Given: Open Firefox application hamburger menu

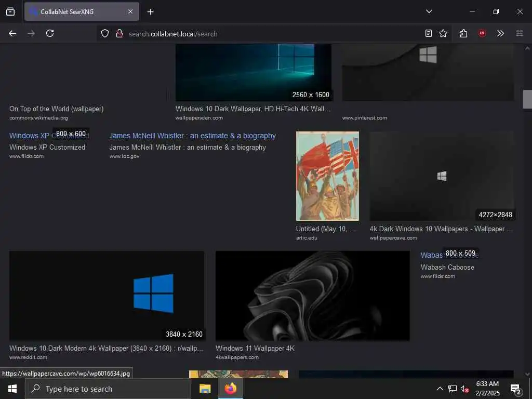Looking at the screenshot, I should [519, 33].
